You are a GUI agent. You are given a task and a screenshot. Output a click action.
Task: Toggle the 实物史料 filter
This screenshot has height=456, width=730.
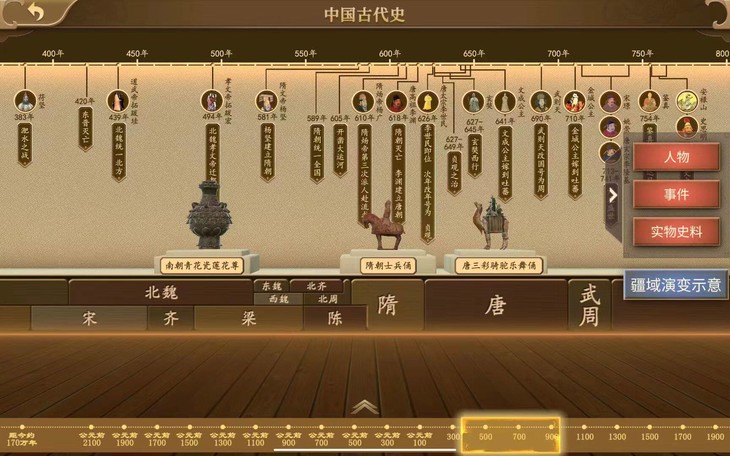676,231
